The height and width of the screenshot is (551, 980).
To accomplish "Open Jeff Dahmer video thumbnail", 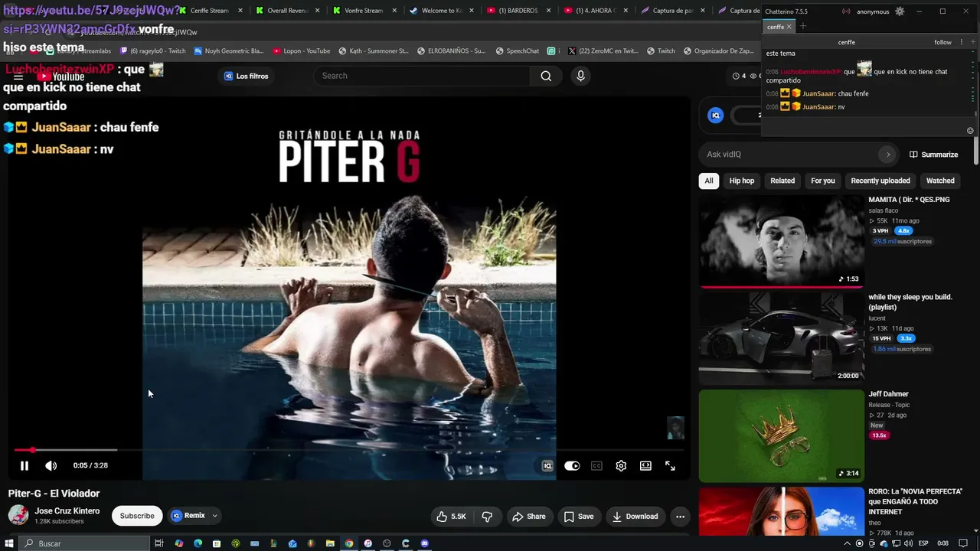I will 781,435.
